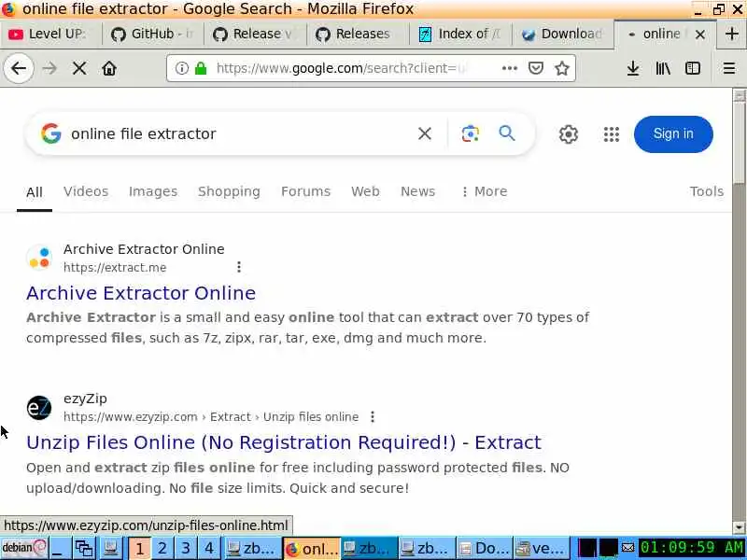Open the Firefox hamburger menu
This screenshot has width=747, height=560.
point(729,68)
